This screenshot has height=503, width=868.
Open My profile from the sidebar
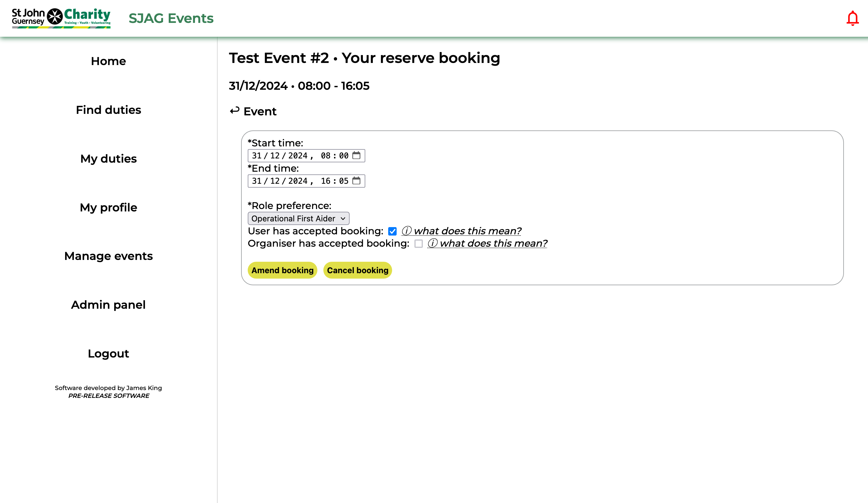(108, 208)
